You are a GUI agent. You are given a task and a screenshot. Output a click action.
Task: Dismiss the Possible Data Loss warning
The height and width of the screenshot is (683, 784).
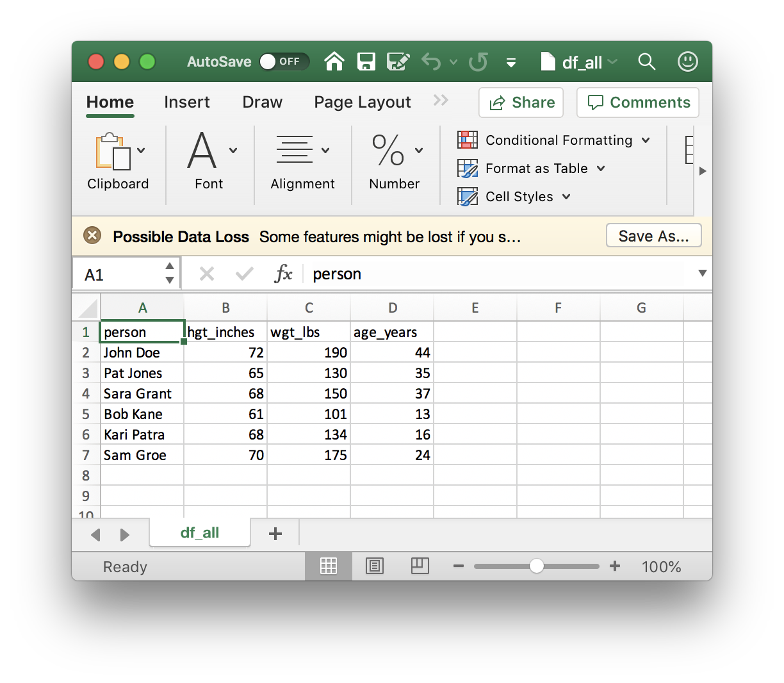click(x=92, y=236)
